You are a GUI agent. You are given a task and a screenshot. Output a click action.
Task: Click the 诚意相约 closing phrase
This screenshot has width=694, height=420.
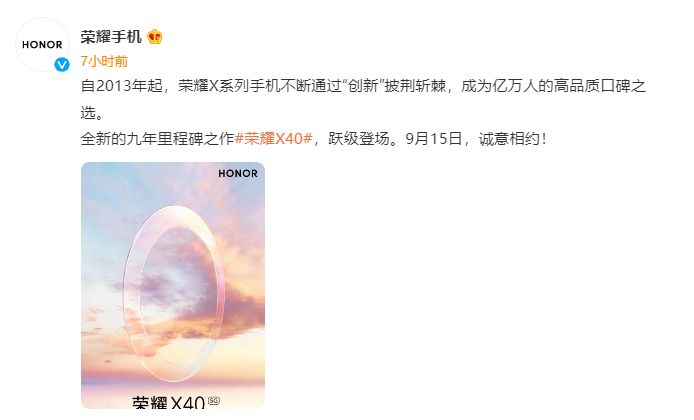(x=509, y=139)
